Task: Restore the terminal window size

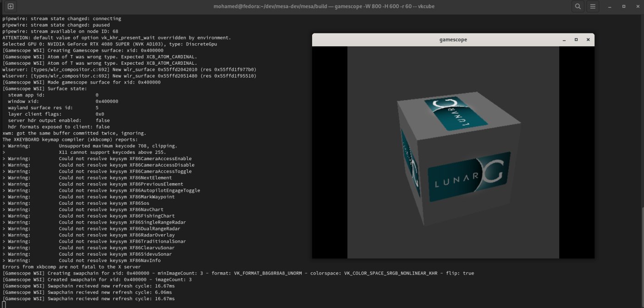Action: coord(623,6)
